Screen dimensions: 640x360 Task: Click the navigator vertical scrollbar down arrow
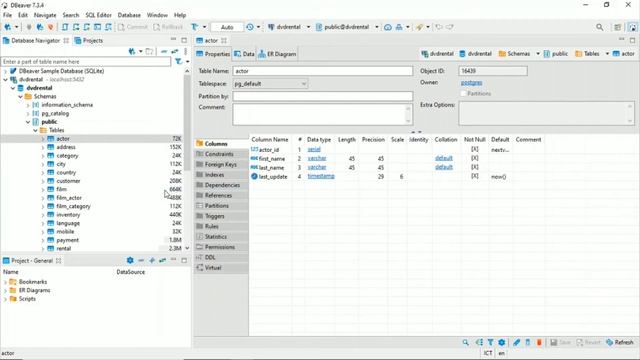pos(187,248)
